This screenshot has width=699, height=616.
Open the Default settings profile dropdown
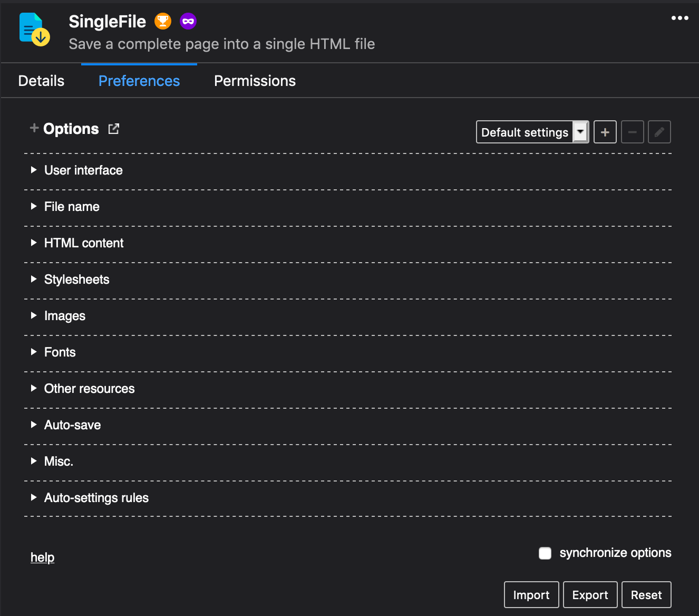coord(532,132)
